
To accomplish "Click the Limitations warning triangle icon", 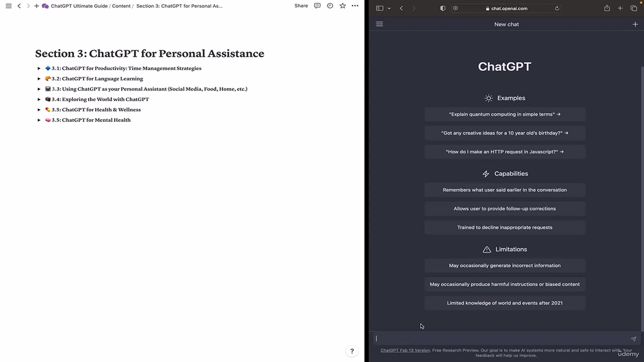I will point(487,249).
